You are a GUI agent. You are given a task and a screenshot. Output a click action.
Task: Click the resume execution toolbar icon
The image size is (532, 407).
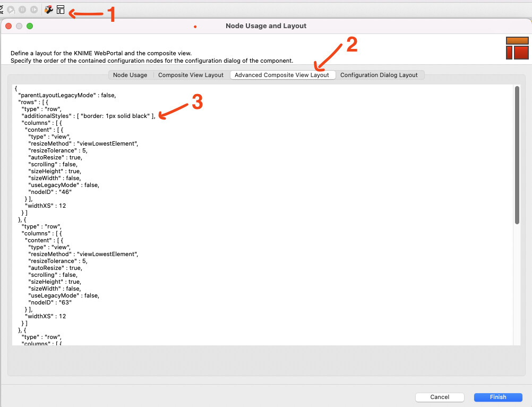pos(34,10)
